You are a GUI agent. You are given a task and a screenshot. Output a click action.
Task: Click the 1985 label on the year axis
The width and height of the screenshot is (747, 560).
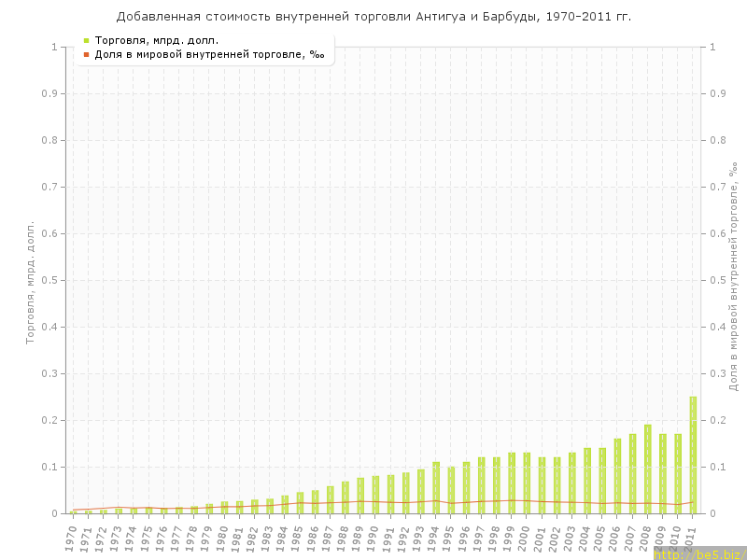pos(298,537)
